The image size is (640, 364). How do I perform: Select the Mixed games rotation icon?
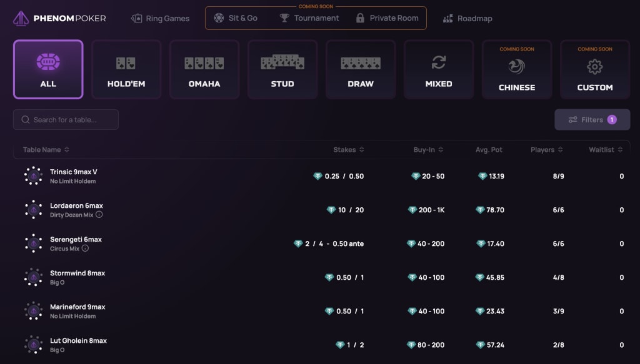coord(439,63)
